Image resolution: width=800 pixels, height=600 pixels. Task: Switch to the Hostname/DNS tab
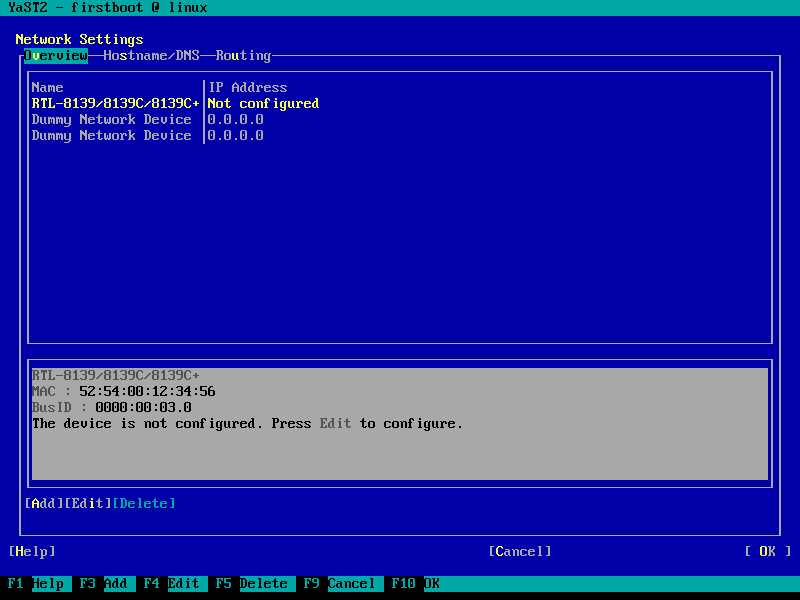pyautogui.click(x=151, y=56)
